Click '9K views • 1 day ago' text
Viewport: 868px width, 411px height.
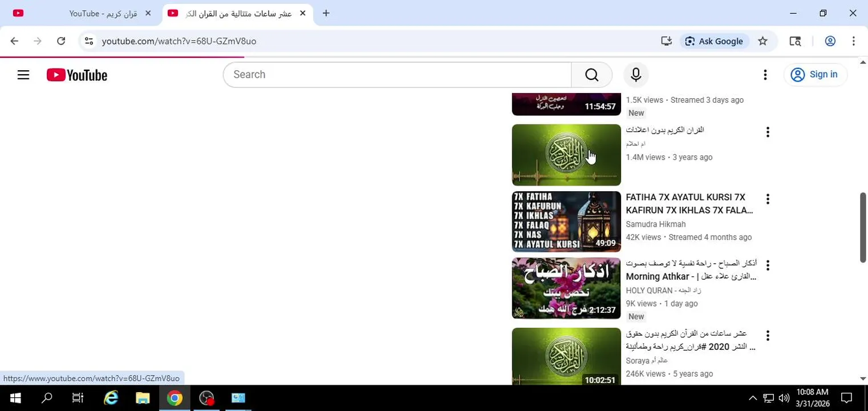click(662, 304)
